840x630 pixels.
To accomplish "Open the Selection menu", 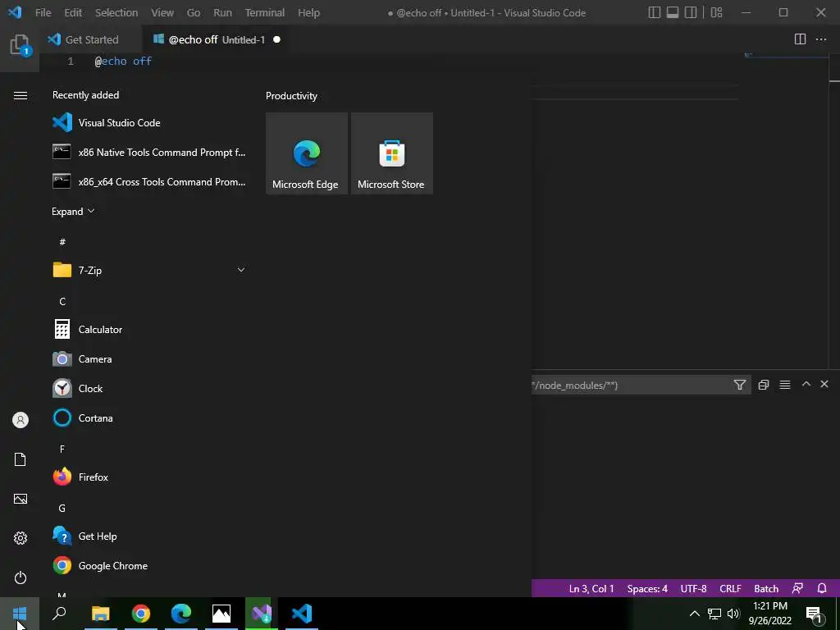I will pyautogui.click(x=116, y=12).
